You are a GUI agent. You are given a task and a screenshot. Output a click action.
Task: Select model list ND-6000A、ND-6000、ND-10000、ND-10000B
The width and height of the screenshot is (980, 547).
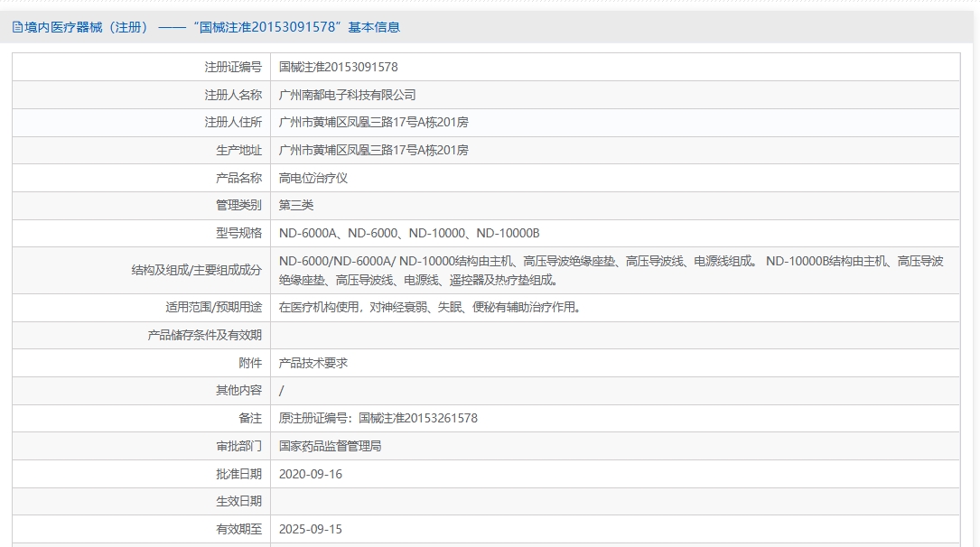pos(409,233)
